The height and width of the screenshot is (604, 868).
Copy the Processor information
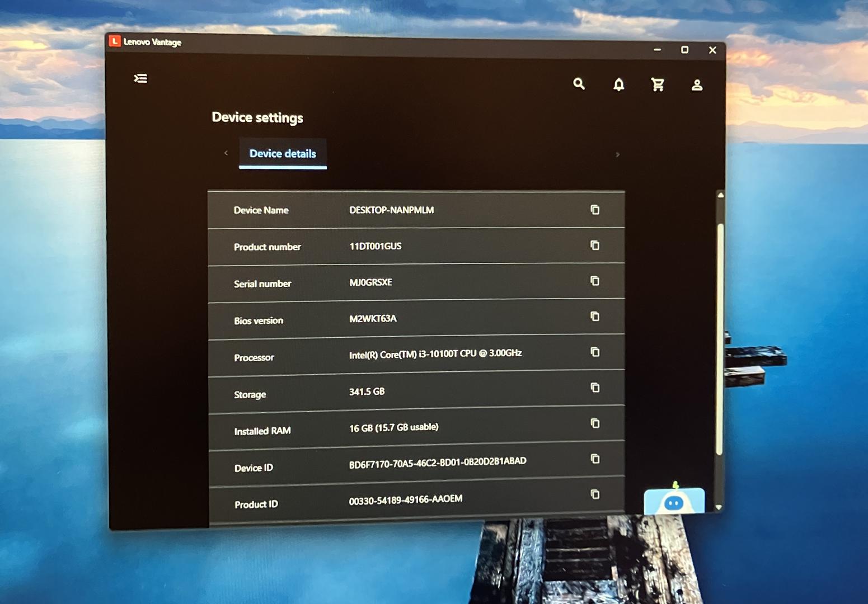click(595, 352)
